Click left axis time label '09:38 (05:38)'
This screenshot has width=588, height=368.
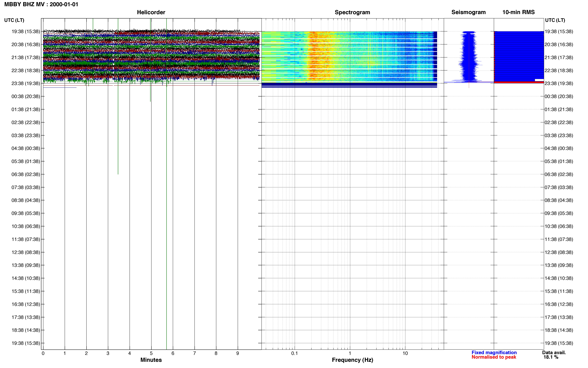[26, 213]
